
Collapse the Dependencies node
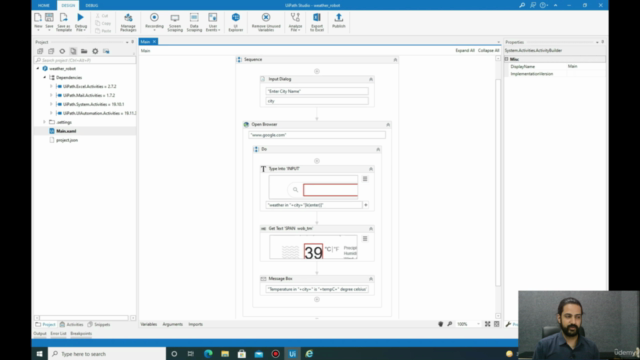(x=44, y=78)
